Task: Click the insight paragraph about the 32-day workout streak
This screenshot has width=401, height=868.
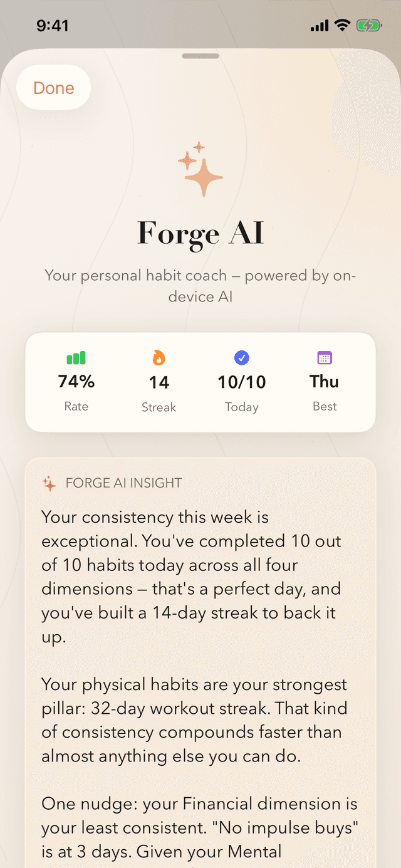Action: pos(194,720)
